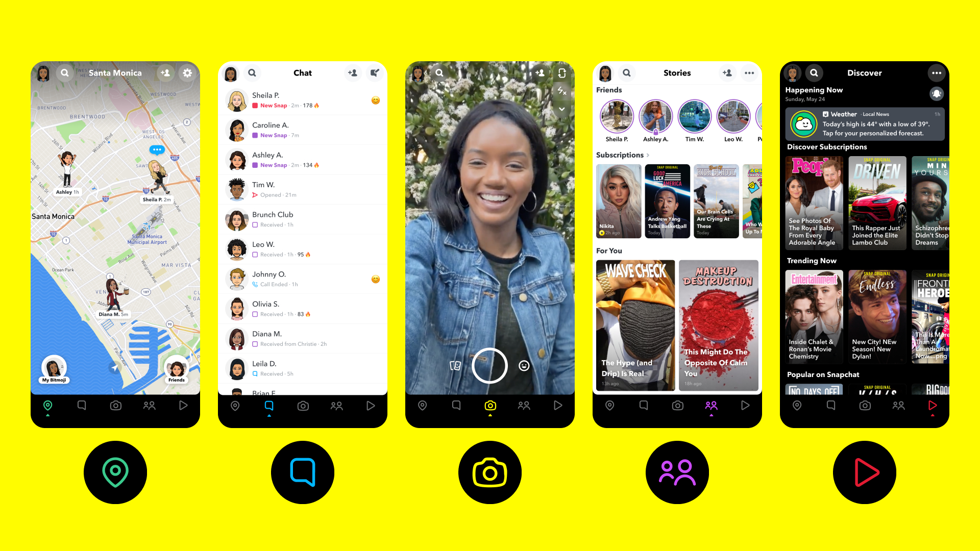This screenshot has width=980, height=551.
Task: Switch to Chat messaging screen
Action: click(267, 405)
